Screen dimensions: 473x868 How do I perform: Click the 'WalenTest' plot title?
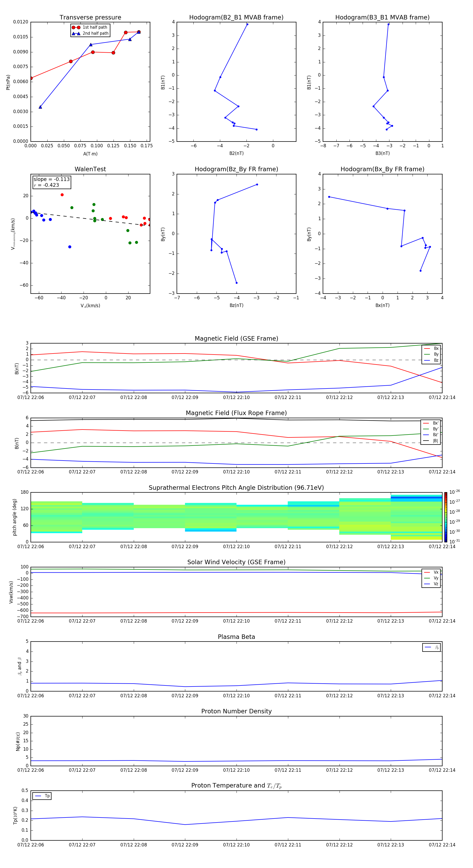[90, 169]
